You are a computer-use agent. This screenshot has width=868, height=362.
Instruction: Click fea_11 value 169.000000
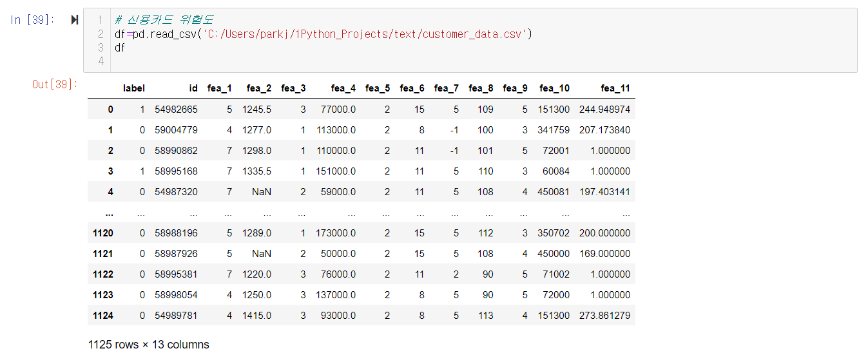click(604, 254)
